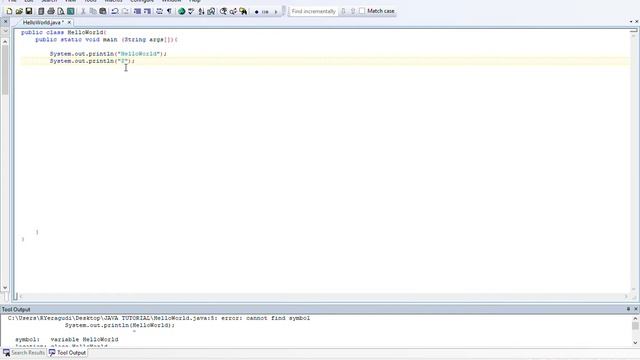640x360 pixels.
Task: Click the highlighted second println line
Action: tap(325, 61)
